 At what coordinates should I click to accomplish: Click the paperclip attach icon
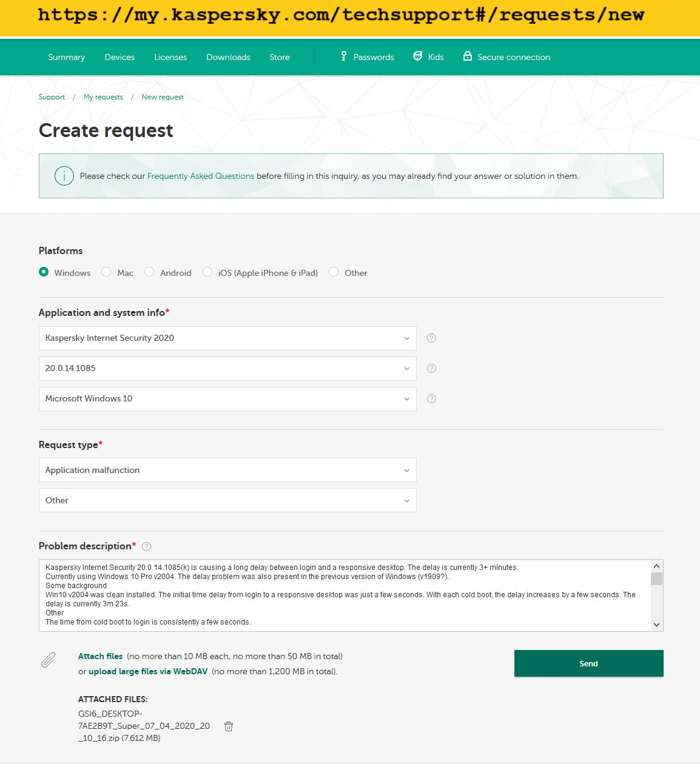[x=49, y=660]
